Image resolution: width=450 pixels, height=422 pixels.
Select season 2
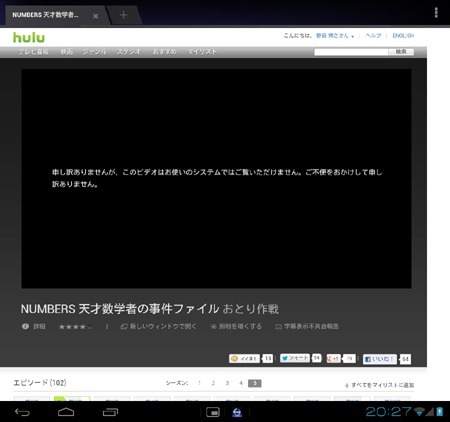(213, 383)
